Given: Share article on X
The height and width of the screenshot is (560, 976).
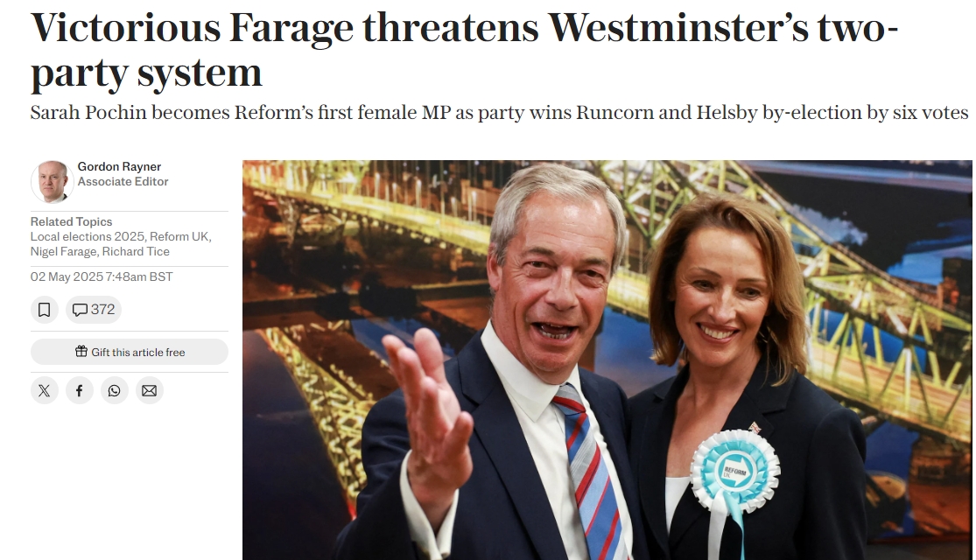Looking at the screenshot, I should [x=44, y=391].
